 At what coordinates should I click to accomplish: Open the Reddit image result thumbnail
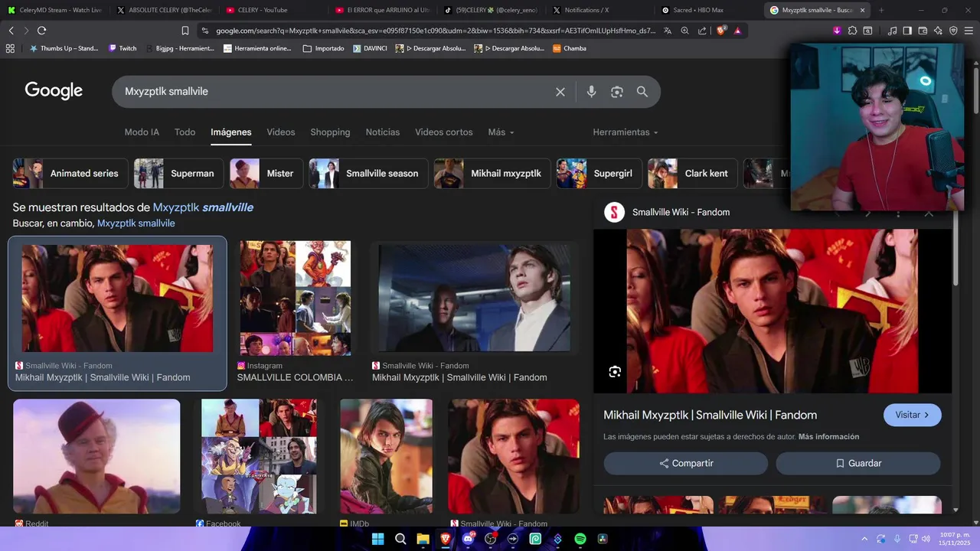click(x=96, y=456)
